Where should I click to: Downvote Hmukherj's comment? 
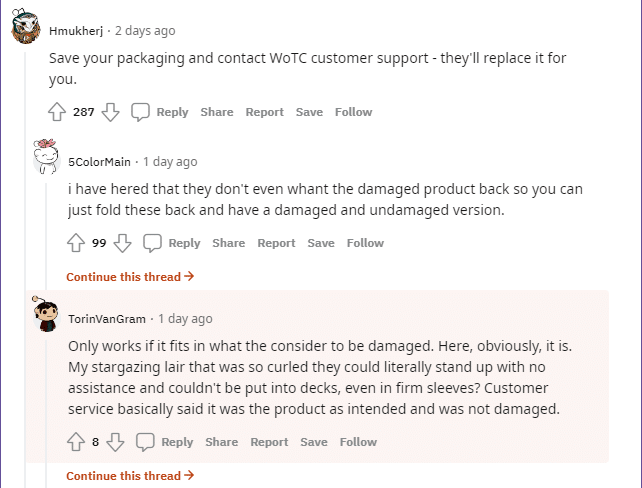[x=111, y=112]
